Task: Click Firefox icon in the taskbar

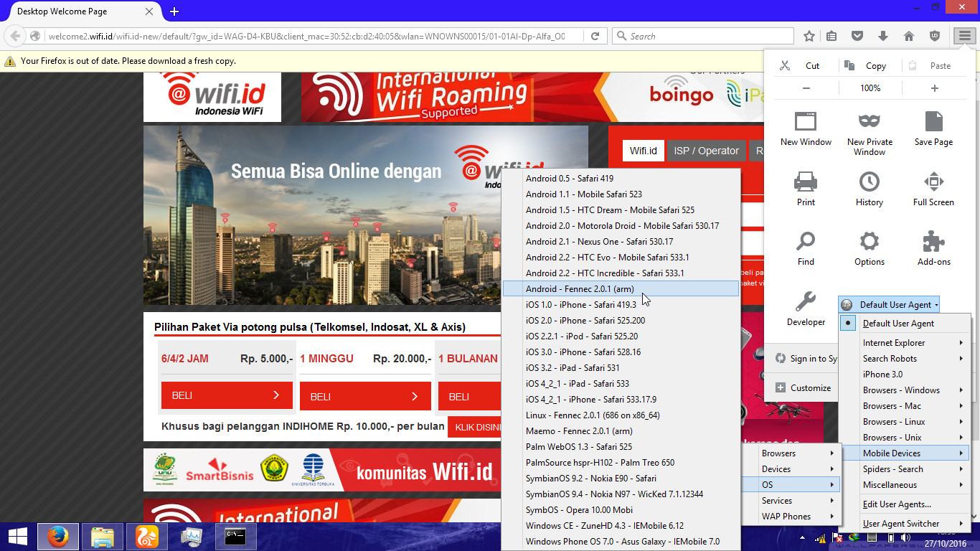Action: point(59,537)
